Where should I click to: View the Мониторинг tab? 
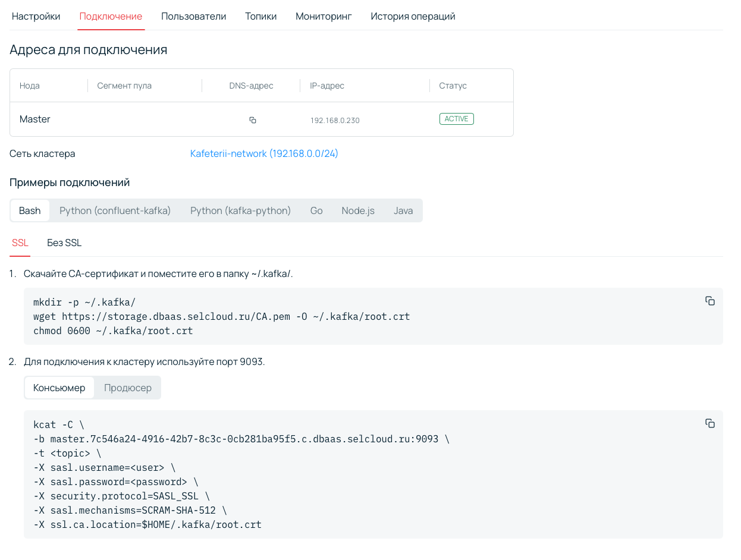[324, 16]
